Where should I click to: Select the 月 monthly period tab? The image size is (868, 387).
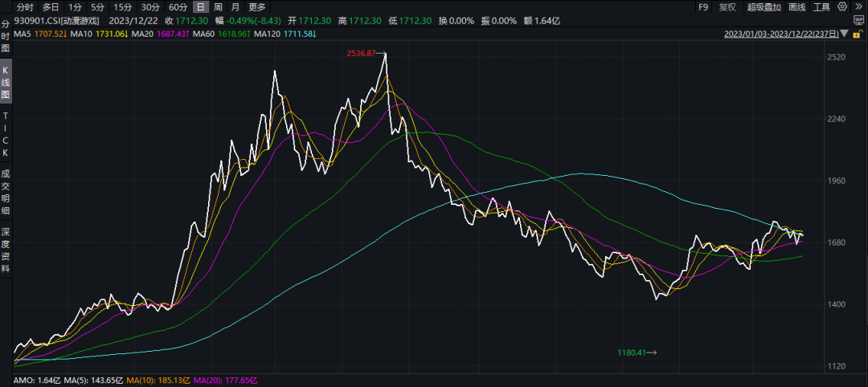tap(235, 7)
